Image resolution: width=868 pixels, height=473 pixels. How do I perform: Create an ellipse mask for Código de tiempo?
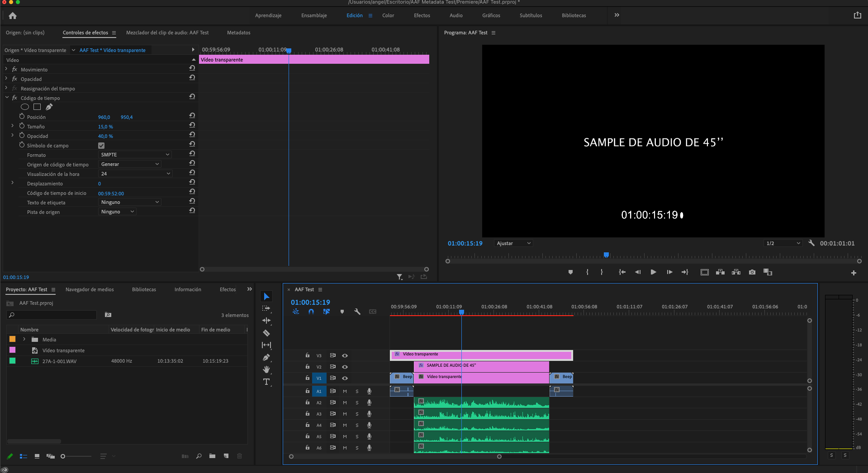[x=25, y=107]
